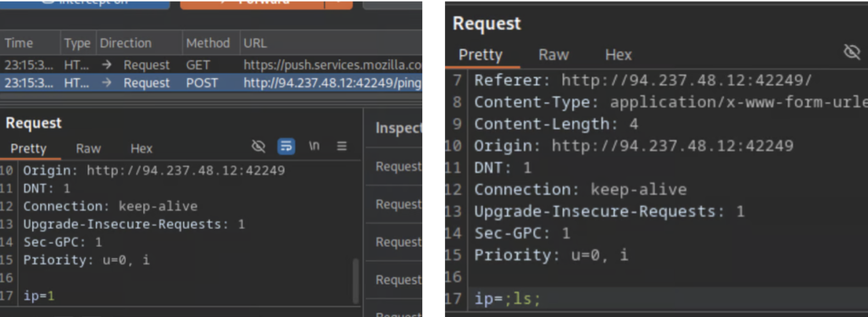Screen dimensions: 868x317
Task: Click 'Connection: keep-alive' in the ip=;ls; request
Action: click(580, 190)
